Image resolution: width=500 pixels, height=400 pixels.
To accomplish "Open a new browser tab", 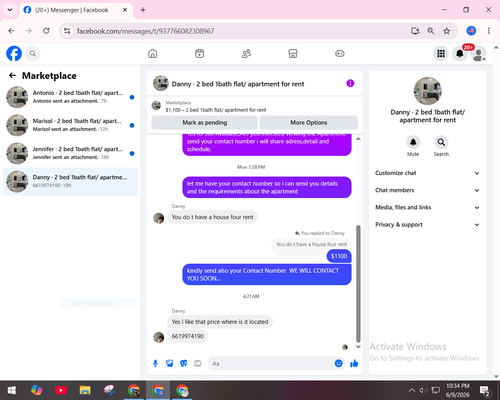I will click(143, 10).
